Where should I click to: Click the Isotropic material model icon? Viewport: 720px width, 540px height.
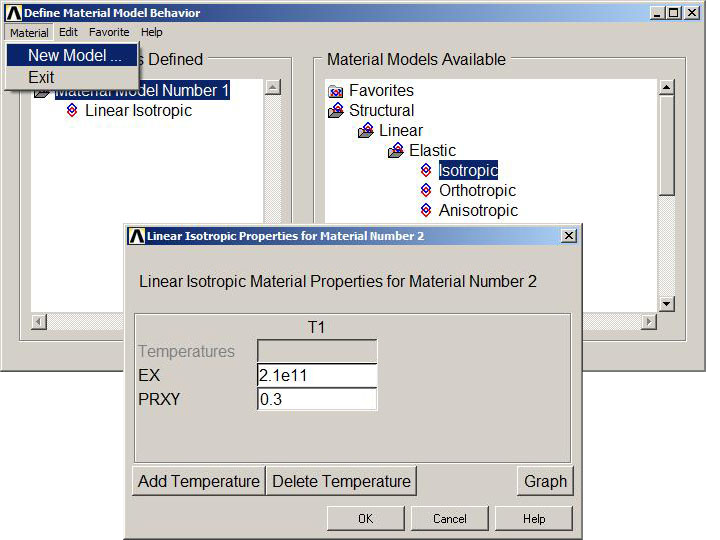coord(426,171)
